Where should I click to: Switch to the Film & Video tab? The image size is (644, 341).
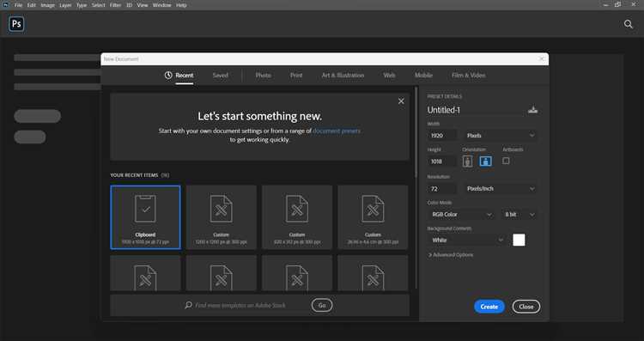(468, 76)
